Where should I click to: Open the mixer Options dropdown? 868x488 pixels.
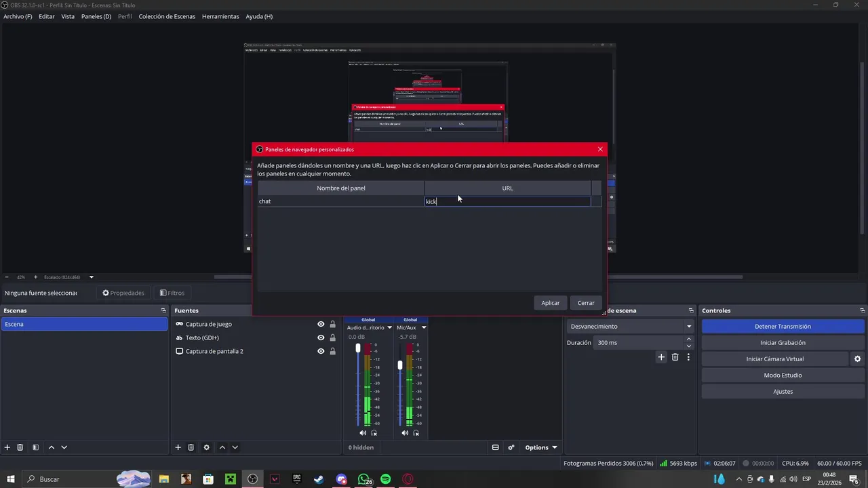(x=540, y=447)
